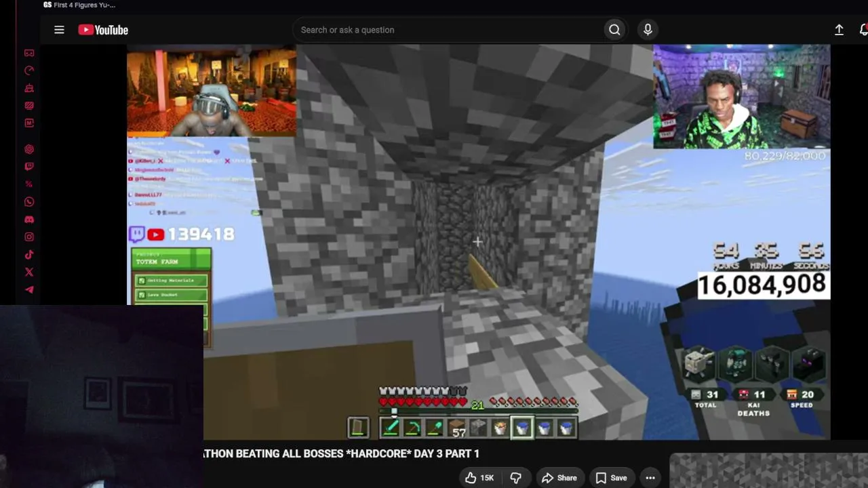Open the YouTube guide hamburger menu
Viewport: 868px width, 488px height.
pyautogui.click(x=59, y=30)
